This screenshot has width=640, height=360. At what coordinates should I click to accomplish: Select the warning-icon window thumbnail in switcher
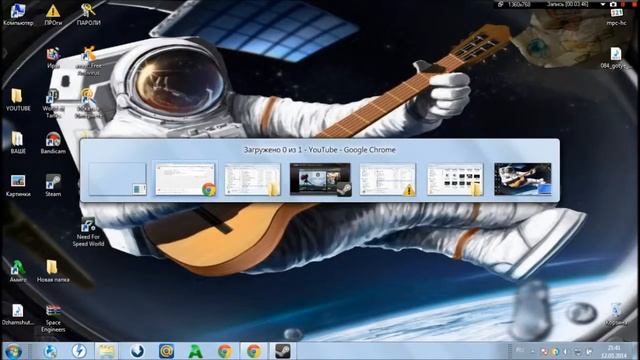coord(388,179)
